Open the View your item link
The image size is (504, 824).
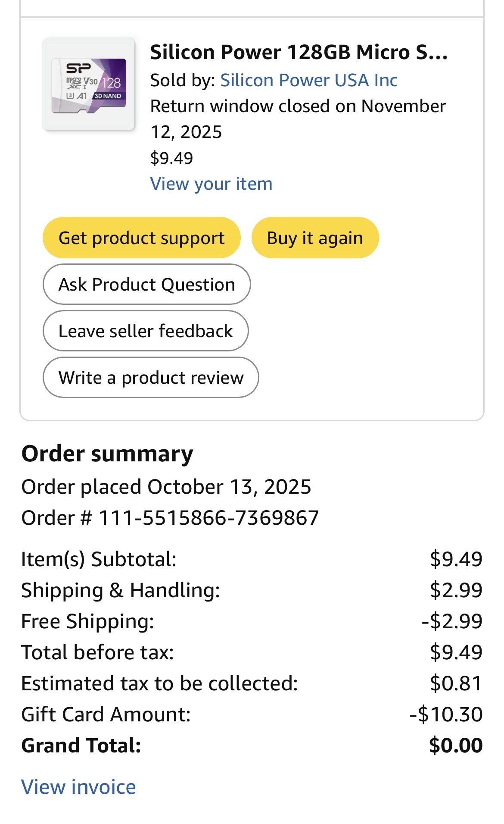(x=211, y=184)
